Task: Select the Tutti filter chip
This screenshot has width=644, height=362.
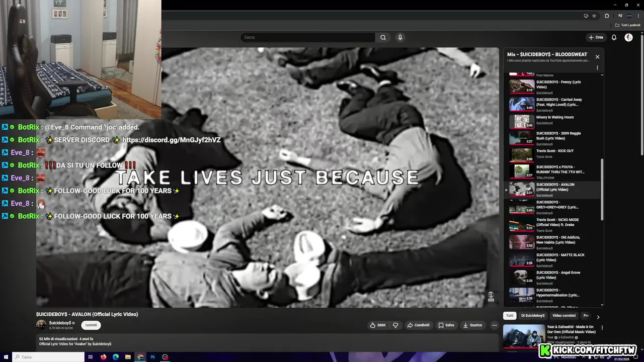Action: point(510,316)
